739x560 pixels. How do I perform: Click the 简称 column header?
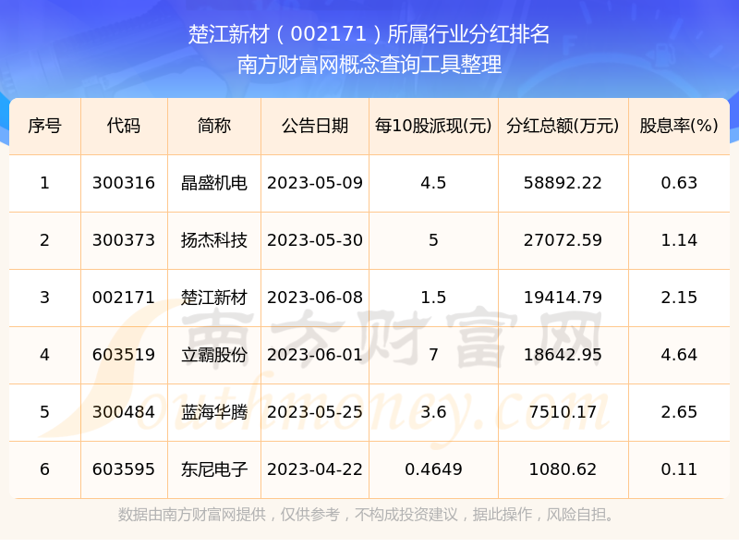(214, 126)
